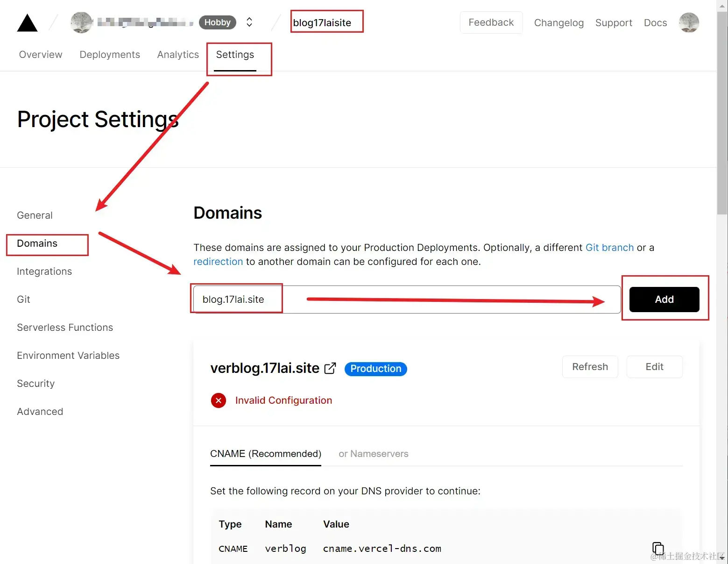Click the Add button to add domain
The width and height of the screenshot is (728, 564).
(664, 299)
